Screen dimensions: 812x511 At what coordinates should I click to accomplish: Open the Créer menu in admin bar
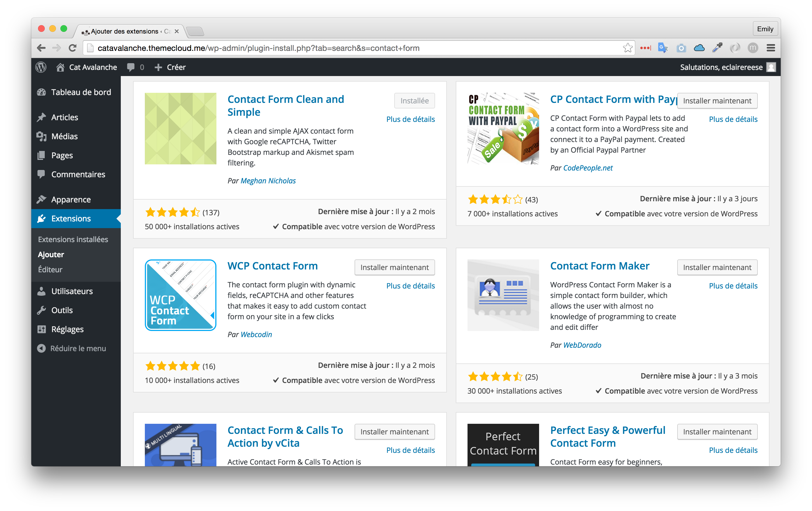(170, 67)
